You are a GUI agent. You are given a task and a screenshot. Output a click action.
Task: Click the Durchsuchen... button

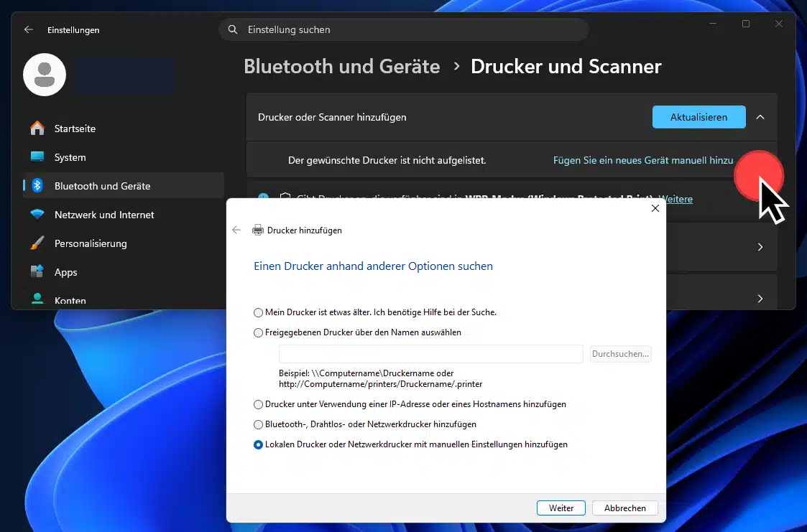click(620, 354)
